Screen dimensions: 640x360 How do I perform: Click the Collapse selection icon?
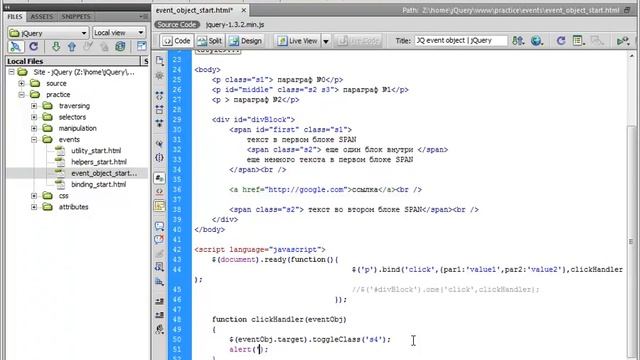coord(160,109)
